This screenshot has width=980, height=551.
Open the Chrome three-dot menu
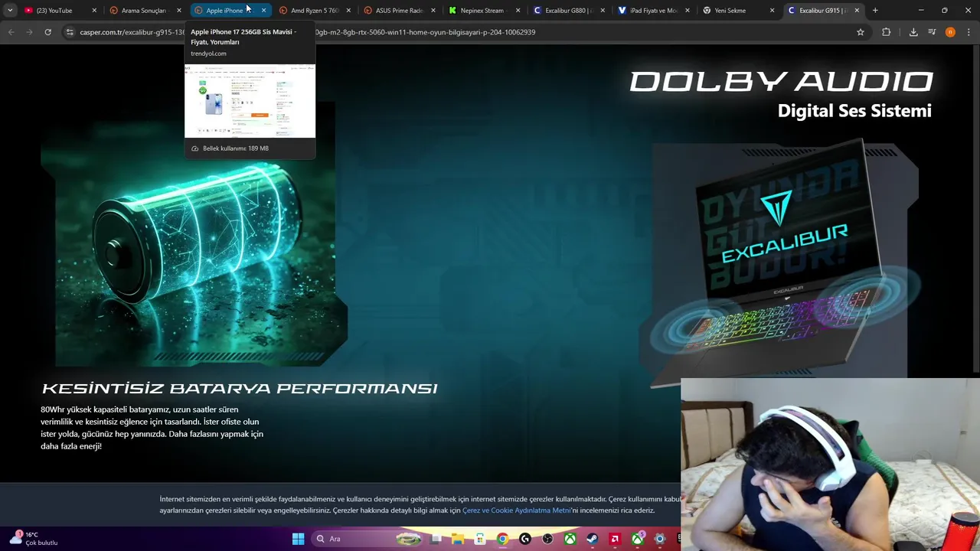(x=969, y=32)
